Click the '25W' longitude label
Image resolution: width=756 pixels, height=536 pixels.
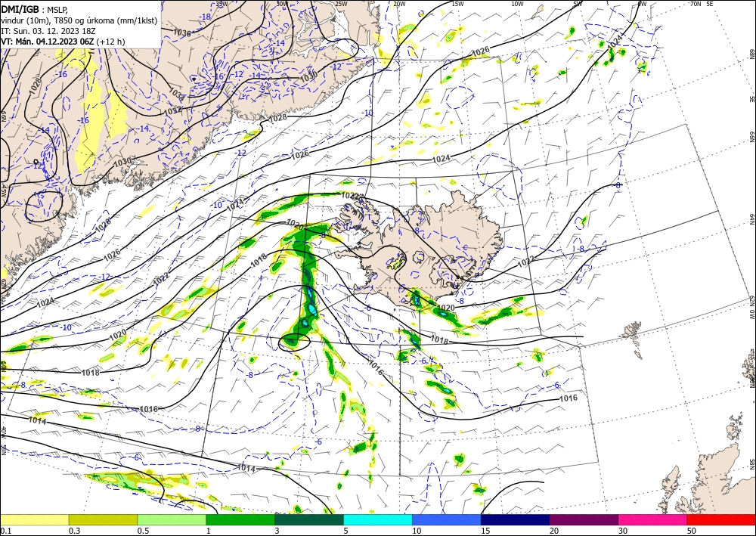pos(341,4)
